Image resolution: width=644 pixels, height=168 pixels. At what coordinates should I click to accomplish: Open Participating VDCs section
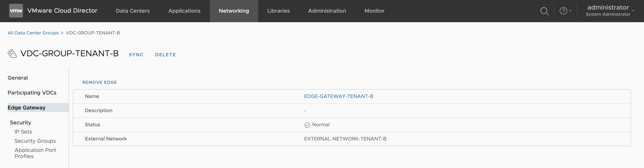32,93
